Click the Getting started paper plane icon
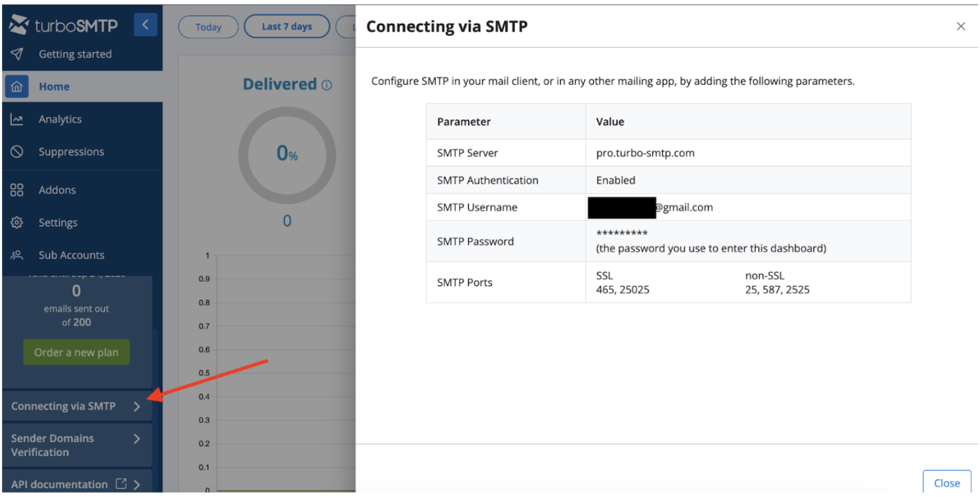 [17, 54]
